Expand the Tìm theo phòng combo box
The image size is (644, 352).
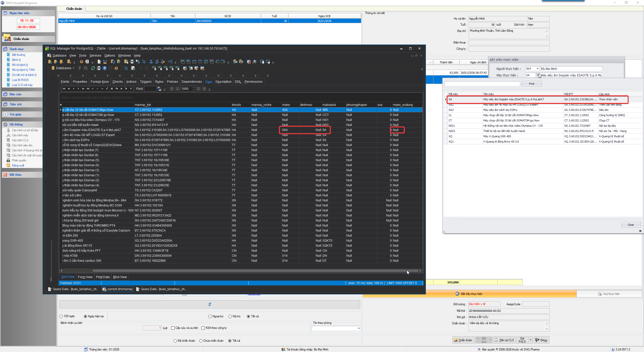coord(359,328)
